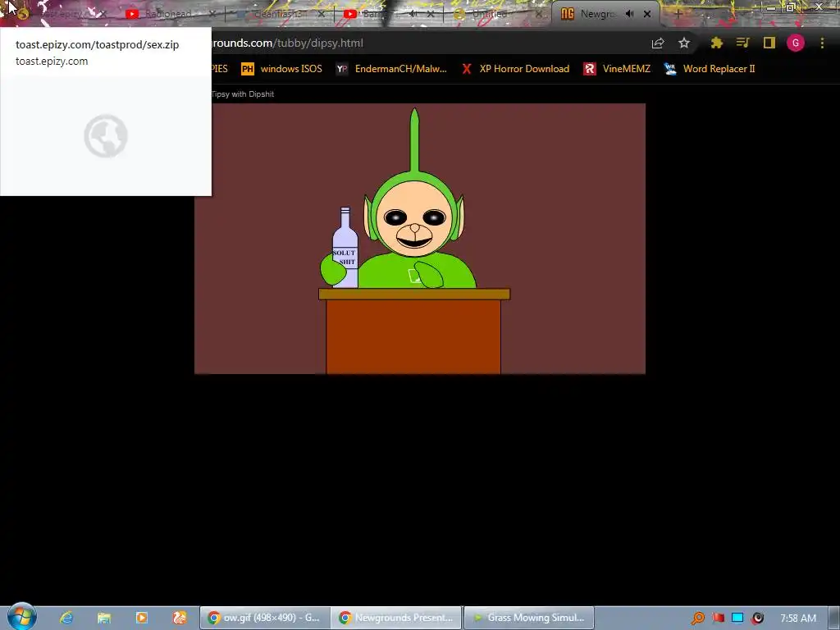The image size is (840, 630).
Task: Open Windows Explorer folder from taskbar
Action: (104, 618)
